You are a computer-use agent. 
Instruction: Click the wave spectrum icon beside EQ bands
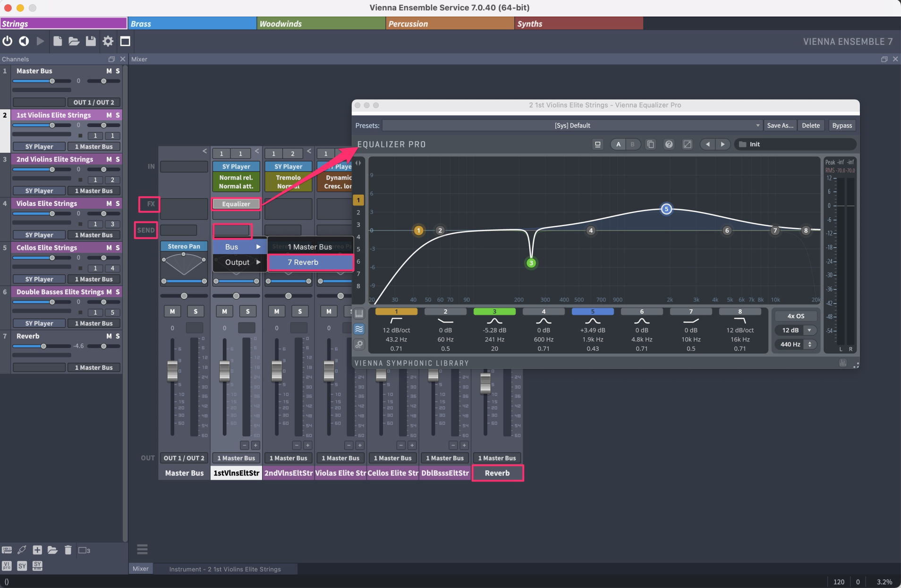pos(359,329)
